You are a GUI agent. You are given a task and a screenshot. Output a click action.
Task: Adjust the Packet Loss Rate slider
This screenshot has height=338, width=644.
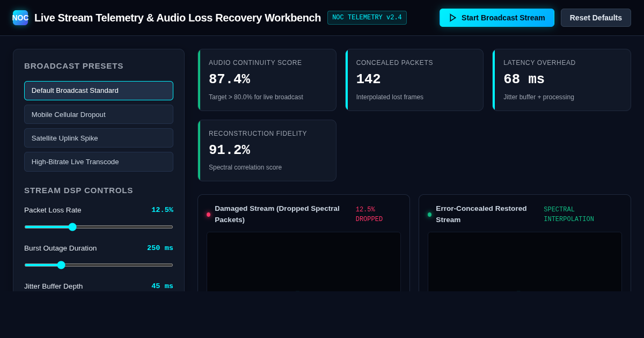99,227
